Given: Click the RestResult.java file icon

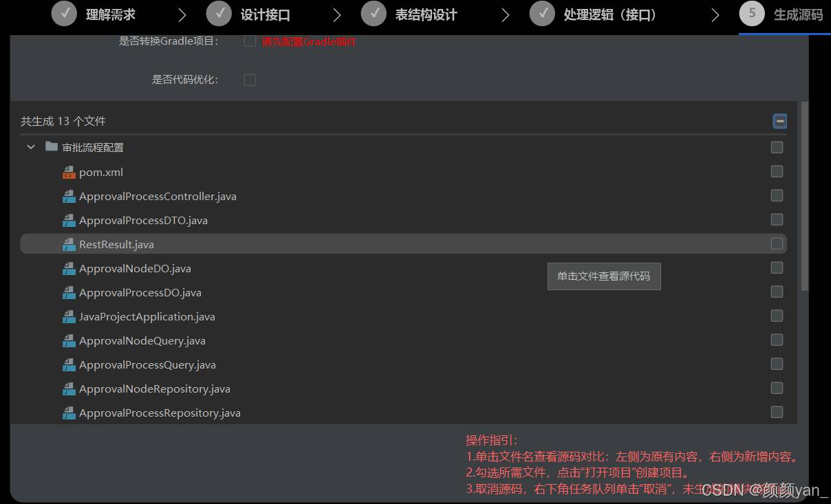Looking at the screenshot, I should point(69,245).
